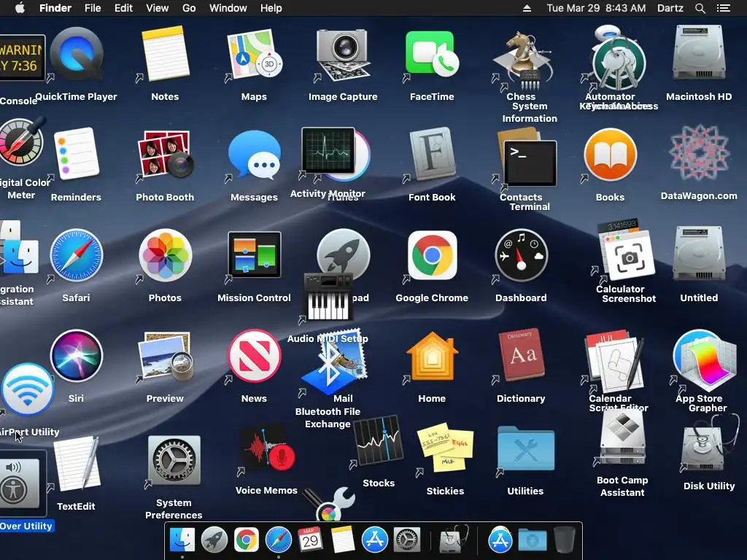
Task: Open the Maps desktop icon
Action: tap(254, 54)
